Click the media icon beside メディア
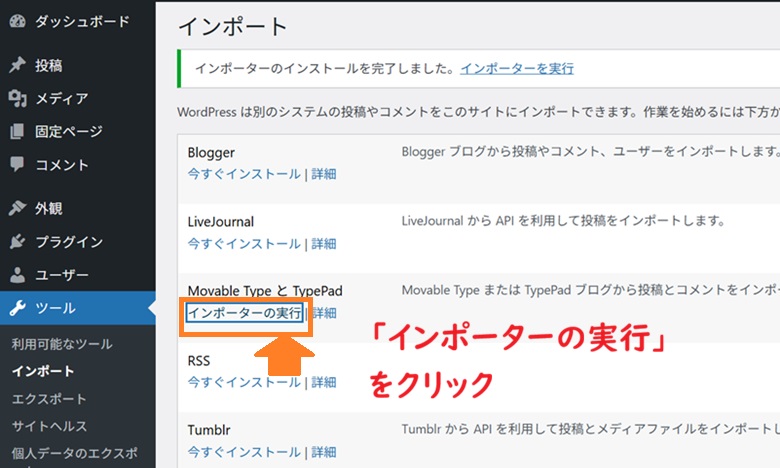This screenshot has height=468, width=780. tap(17, 98)
